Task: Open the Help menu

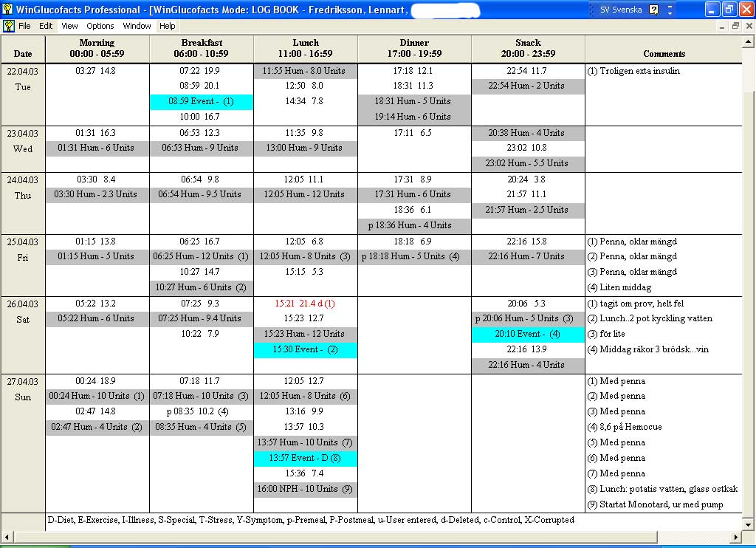Action: (x=168, y=26)
